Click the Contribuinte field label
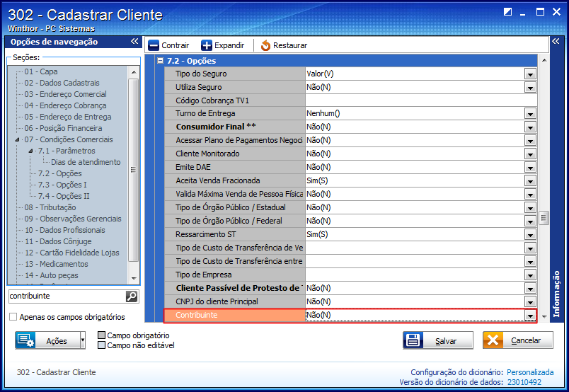The width and height of the screenshot is (569, 392). pyautogui.click(x=196, y=315)
